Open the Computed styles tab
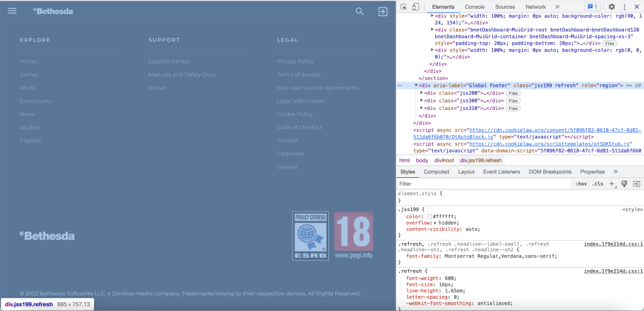Image resolution: width=644 pixels, height=311 pixels. tap(436, 172)
